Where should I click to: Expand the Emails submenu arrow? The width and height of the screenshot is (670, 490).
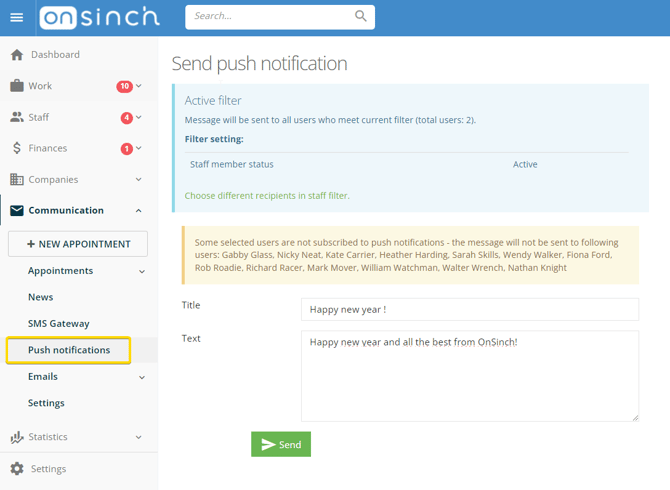pyautogui.click(x=142, y=377)
